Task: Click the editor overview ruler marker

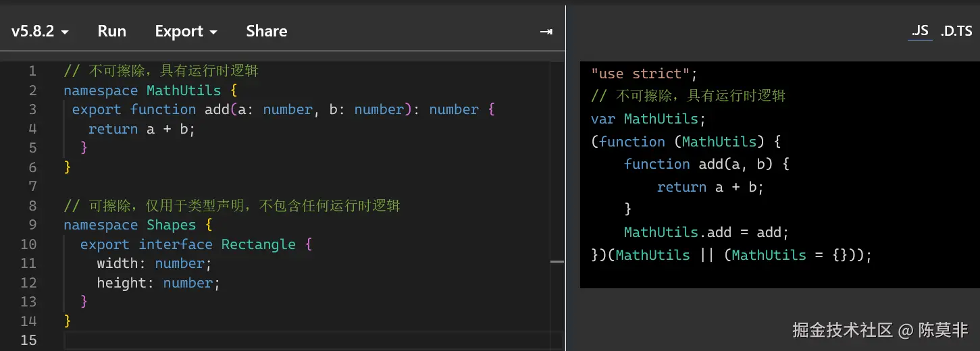Action: coord(557,261)
